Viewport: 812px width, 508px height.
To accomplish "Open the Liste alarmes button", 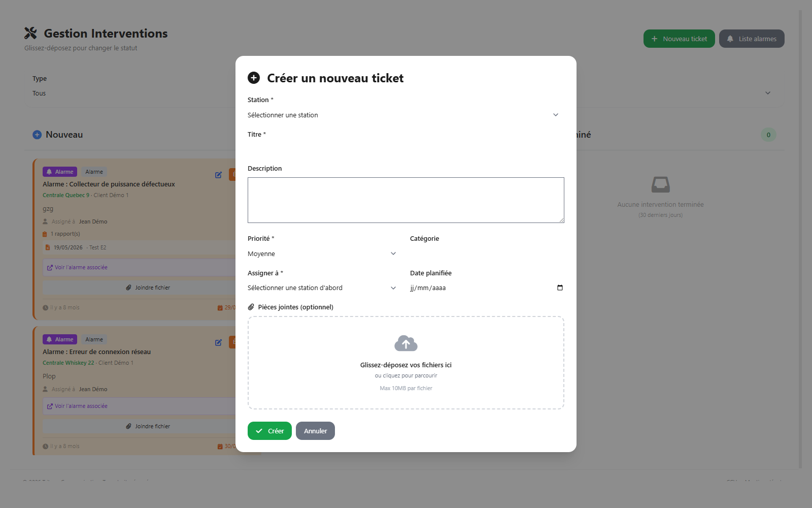I will (x=752, y=39).
